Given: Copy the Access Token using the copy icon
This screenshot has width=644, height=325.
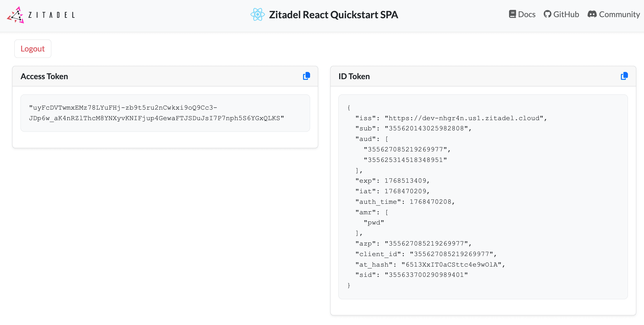Looking at the screenshot, I should 306,76.
